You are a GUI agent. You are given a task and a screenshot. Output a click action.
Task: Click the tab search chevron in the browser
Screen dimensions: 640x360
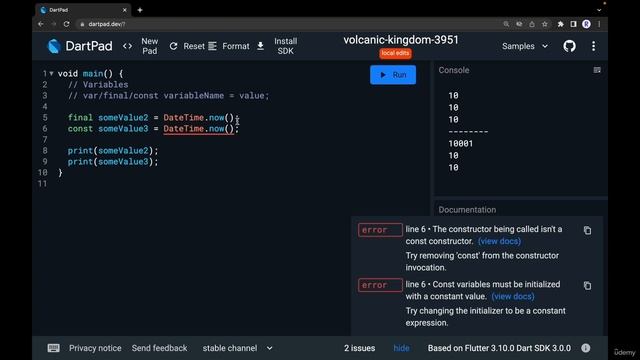pyautogui.click(x=599, y=10)
